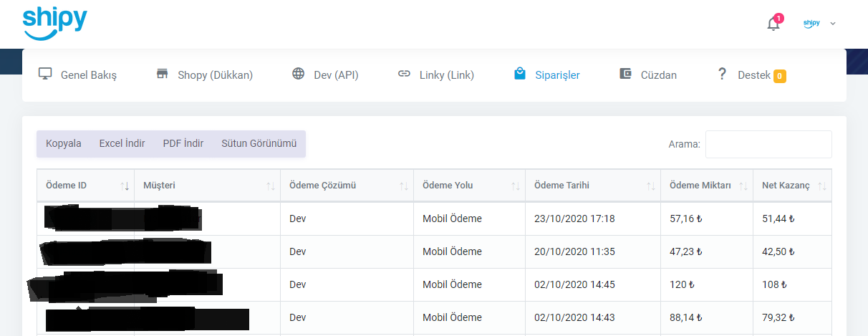Click the shopping bag icon beside Siparişler

click(520, 74)
